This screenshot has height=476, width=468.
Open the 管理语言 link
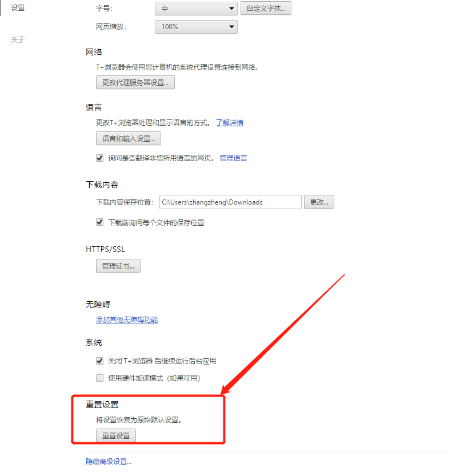(233, 158)
